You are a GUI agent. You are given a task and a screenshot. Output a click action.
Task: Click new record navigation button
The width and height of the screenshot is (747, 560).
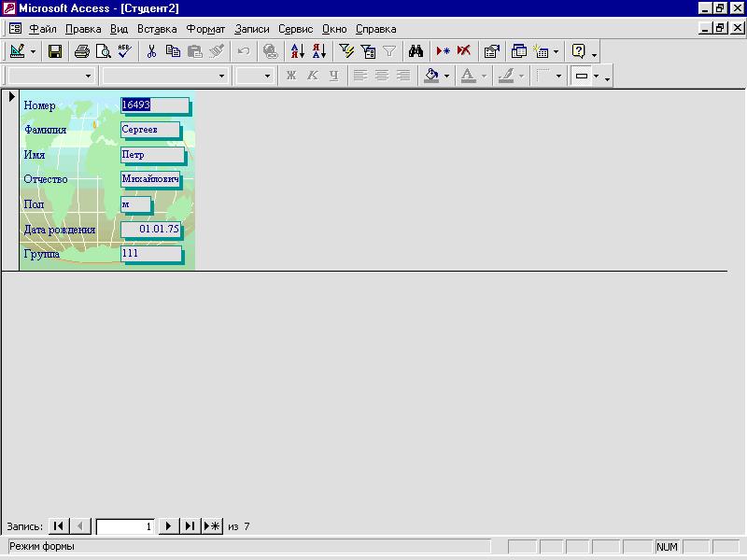[212, 526]
